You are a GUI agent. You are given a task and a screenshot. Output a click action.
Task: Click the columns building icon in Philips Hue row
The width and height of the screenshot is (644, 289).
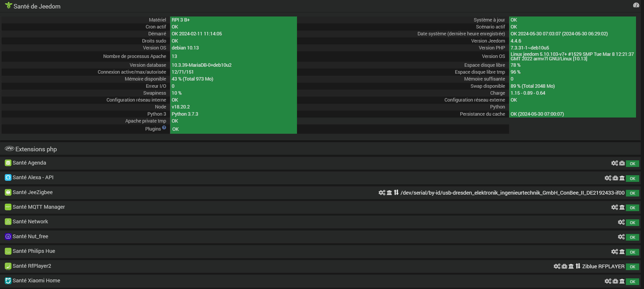pos(622,252)
